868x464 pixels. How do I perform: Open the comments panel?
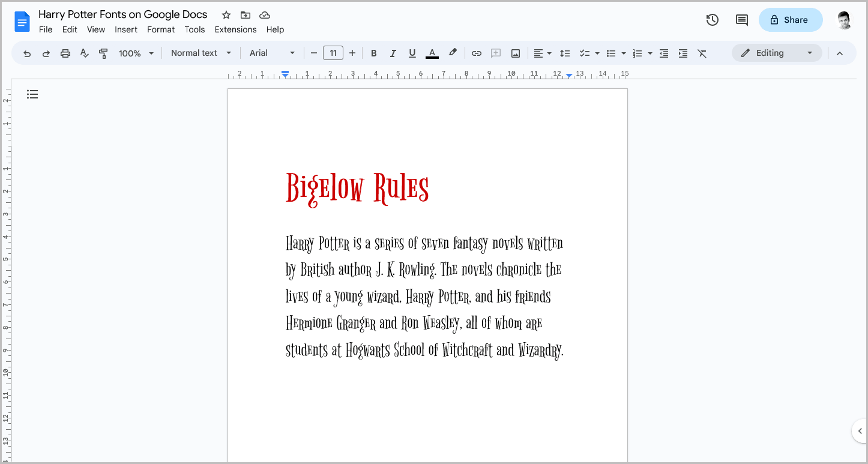[x=741, y=19]
